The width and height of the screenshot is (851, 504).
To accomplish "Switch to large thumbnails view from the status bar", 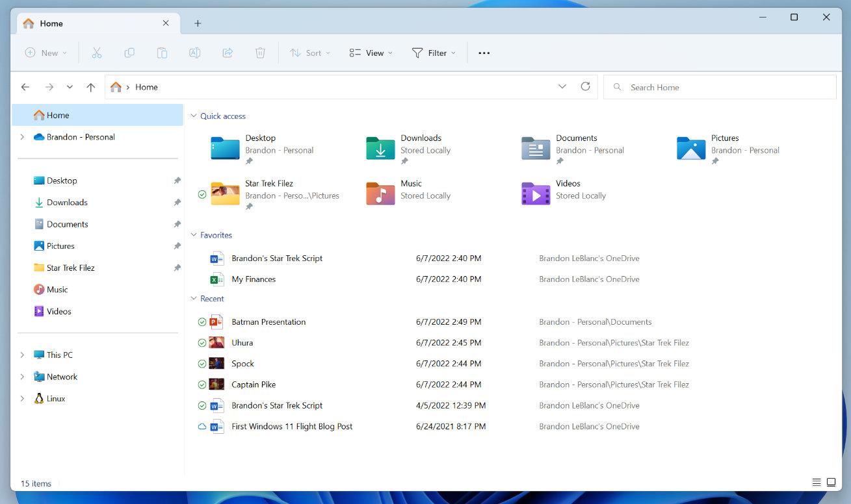I will [831, 482].
